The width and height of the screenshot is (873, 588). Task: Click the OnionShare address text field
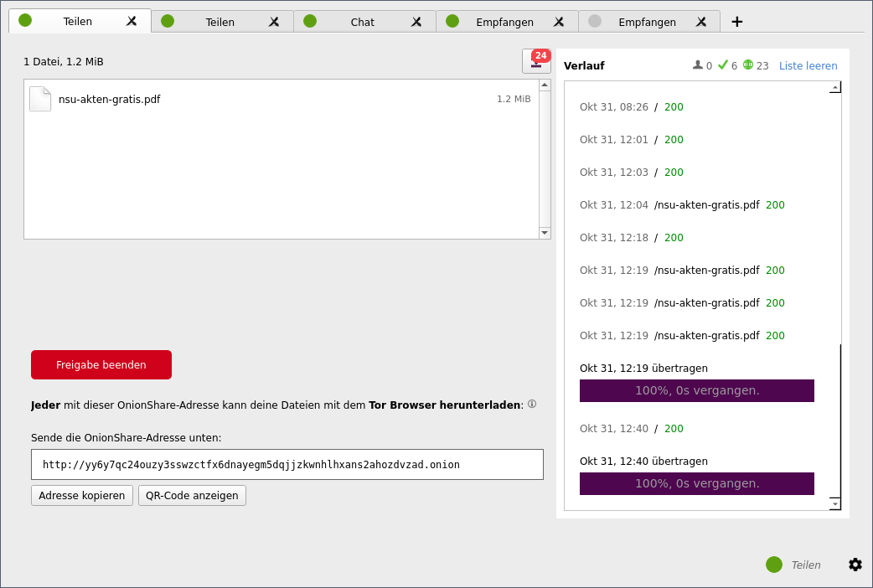coord(287,464)
